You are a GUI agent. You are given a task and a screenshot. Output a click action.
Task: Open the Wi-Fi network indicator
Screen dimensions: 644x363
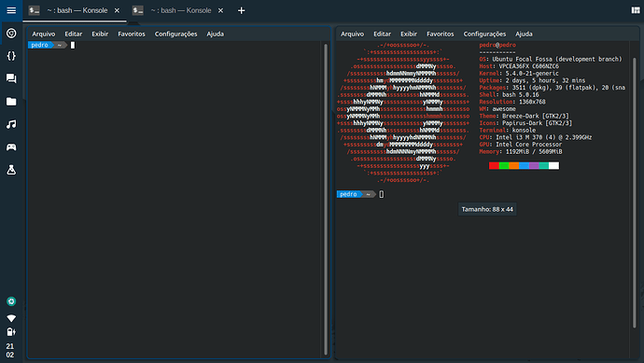tap(11, 318)
